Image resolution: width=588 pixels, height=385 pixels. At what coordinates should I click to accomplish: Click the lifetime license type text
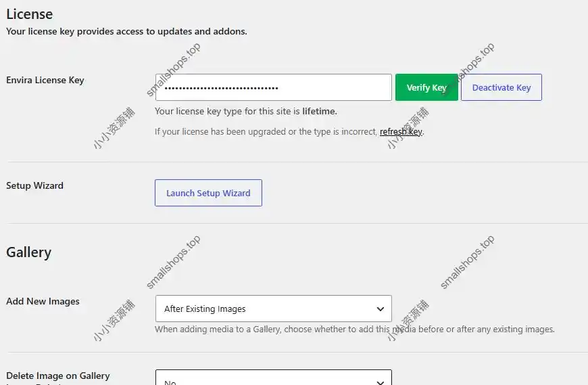pyautogui.click(x=320, y=112)
